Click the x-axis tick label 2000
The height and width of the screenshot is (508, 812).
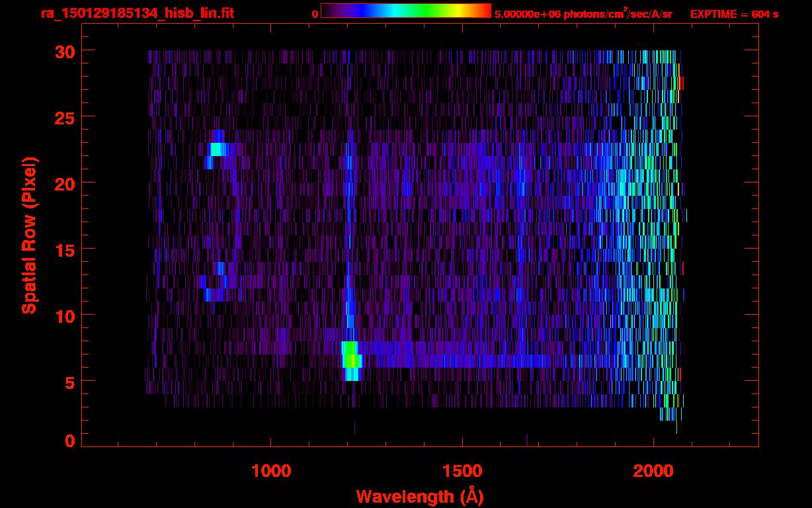pyautogui.click(x=653, y=471)
